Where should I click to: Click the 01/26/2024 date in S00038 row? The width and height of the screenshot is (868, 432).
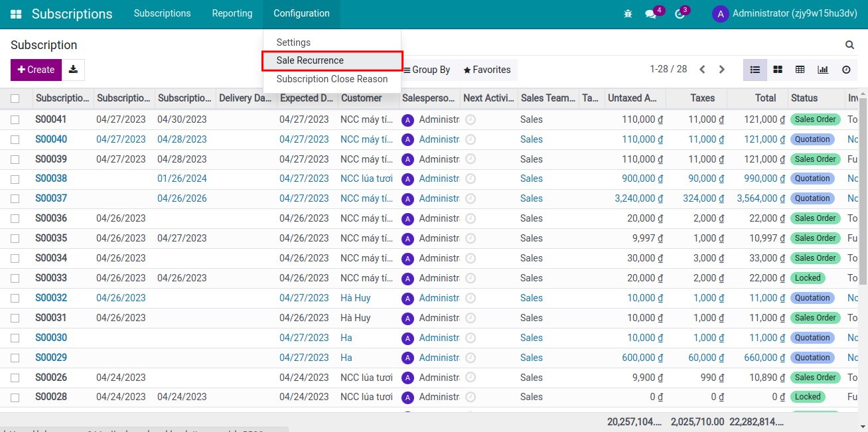click(x=182, y=179)
